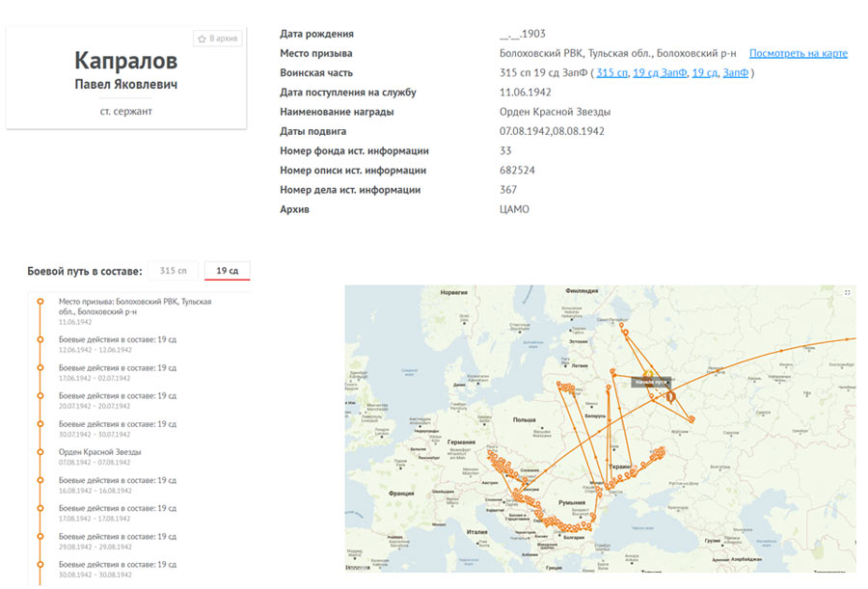Open 'Посмотреть на карте' link

798,53
